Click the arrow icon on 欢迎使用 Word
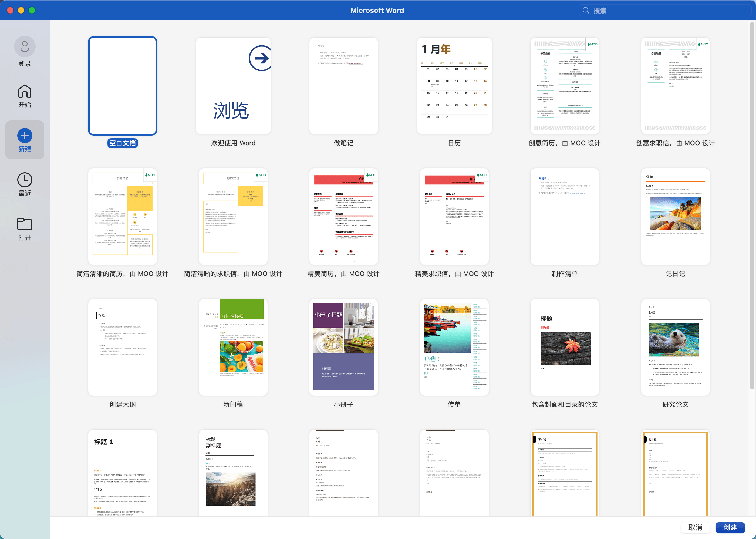 pyautogui.click(x=261, y=58)
